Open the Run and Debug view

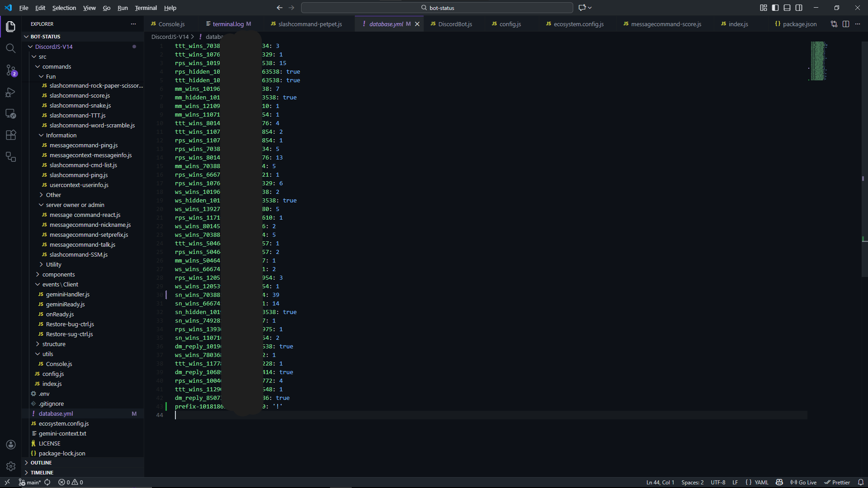pos(11,92)
